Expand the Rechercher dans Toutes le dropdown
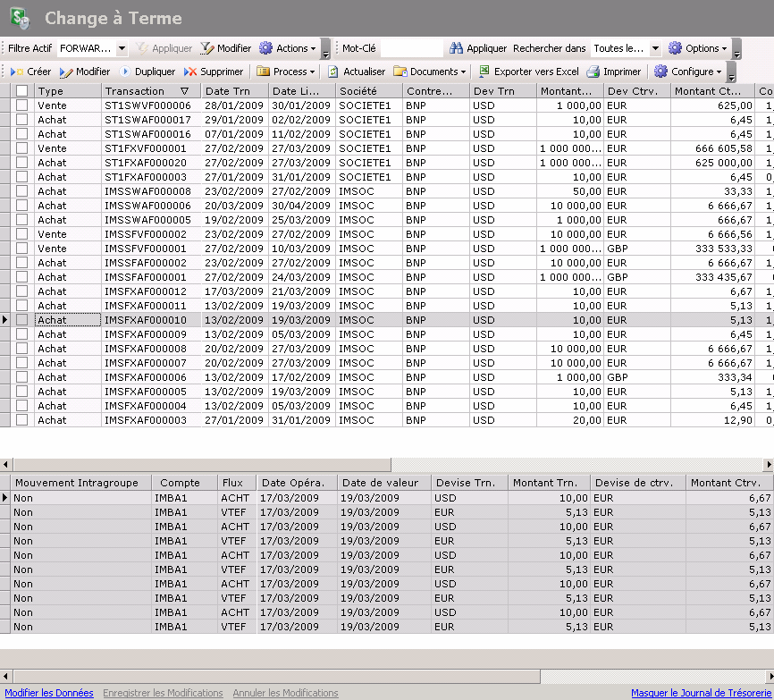This screenshot has height=700, width=774. (655, 48)
